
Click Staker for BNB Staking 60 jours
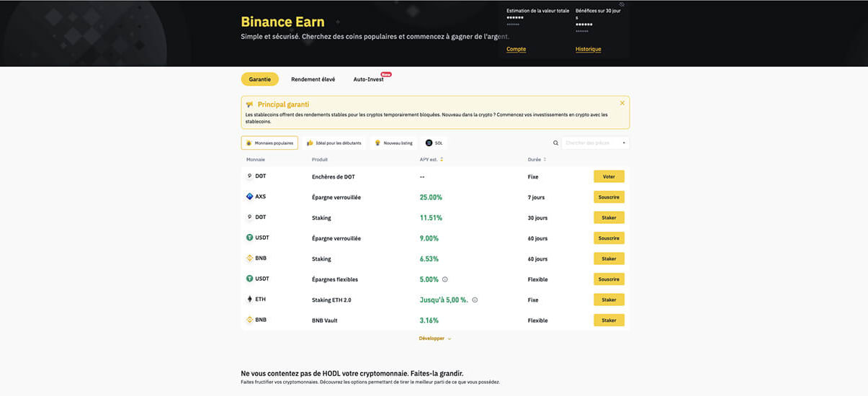(609, 258)
